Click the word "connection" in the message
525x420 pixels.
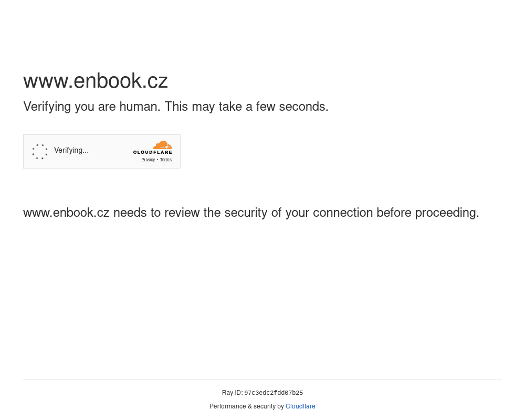(343, 213)
